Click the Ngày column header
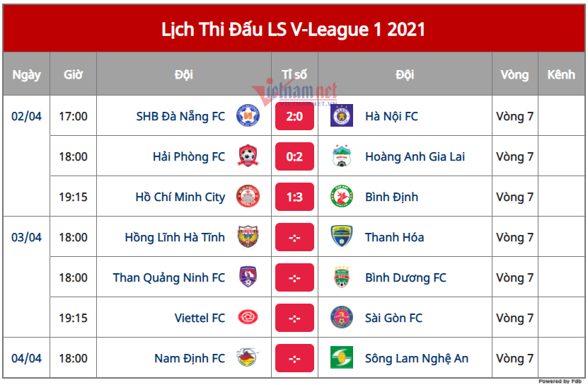Screen dimensions: 588x385 click(x=26, y=74)
